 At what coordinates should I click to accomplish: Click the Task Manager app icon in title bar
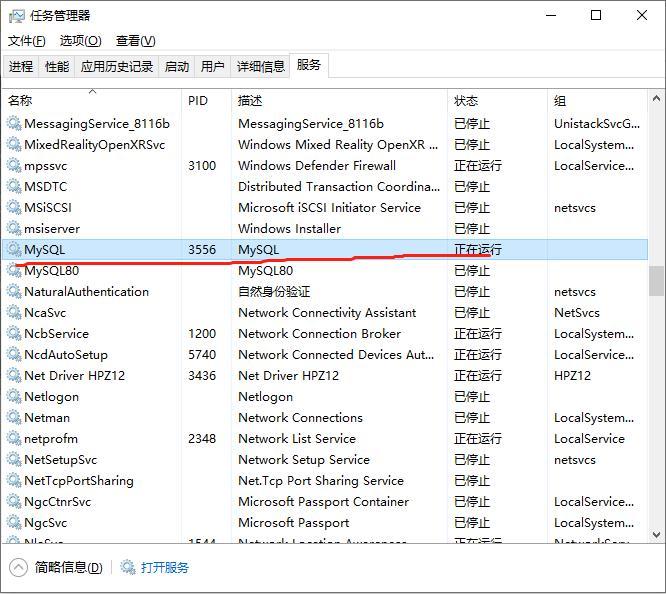coord(17,16)
